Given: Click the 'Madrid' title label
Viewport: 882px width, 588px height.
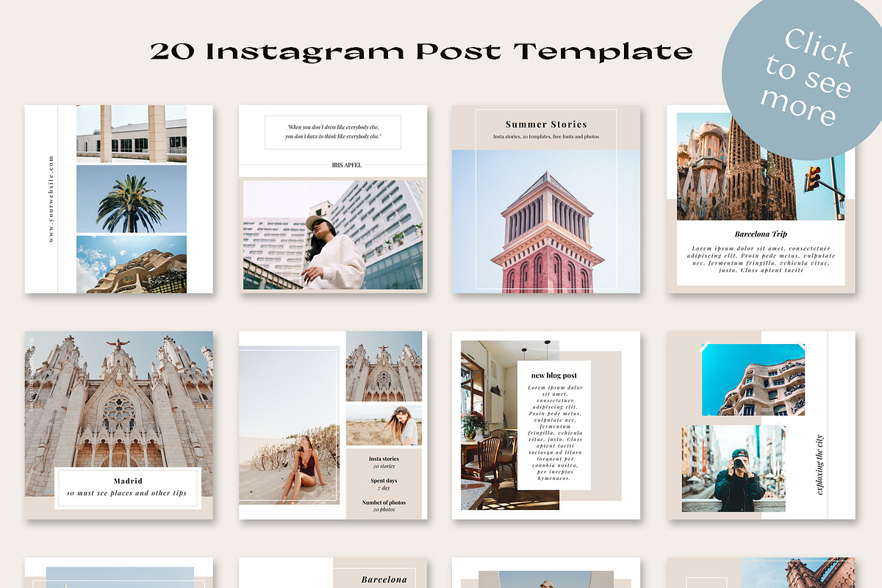Looking at the screenshot, I should (x=126, y=481).
